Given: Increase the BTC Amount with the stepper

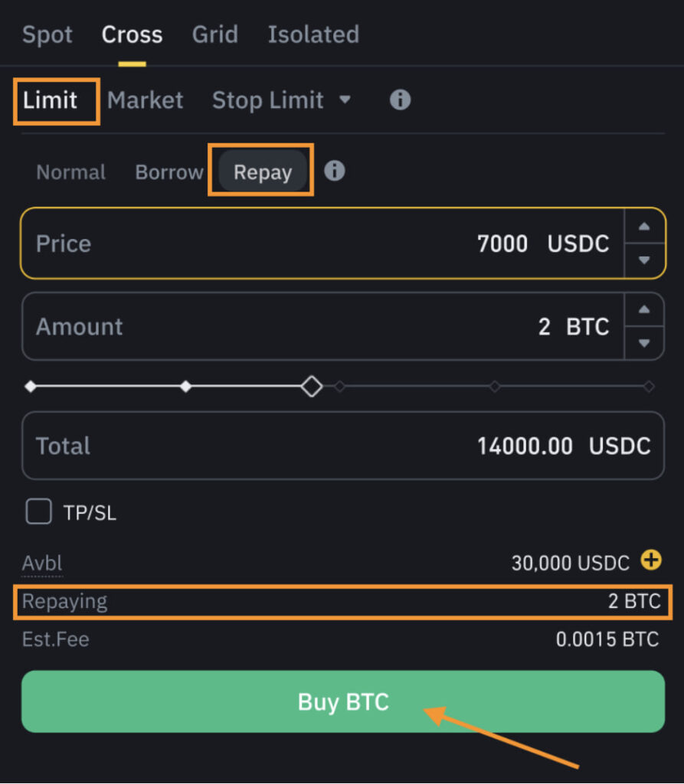Looking at the screenshot, I should pyautogui.click(x=644, y=309).
